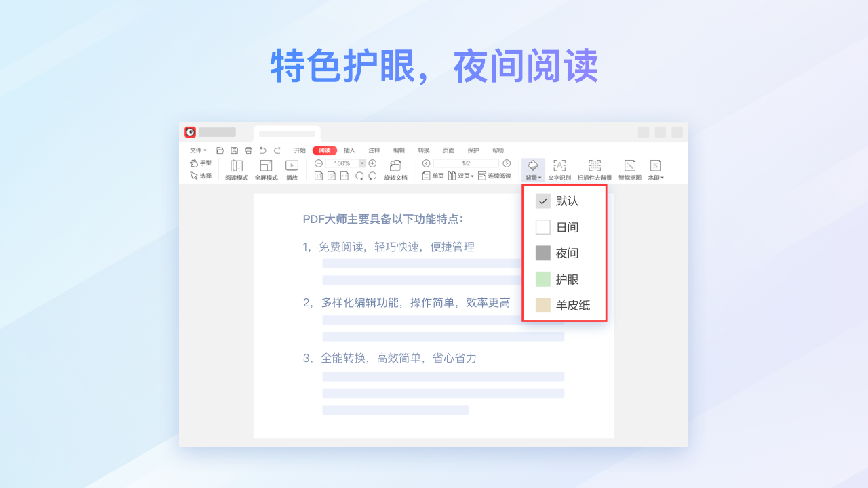Open the 转换 convert tab
The image size is (868, 488).
click(424, 150)
